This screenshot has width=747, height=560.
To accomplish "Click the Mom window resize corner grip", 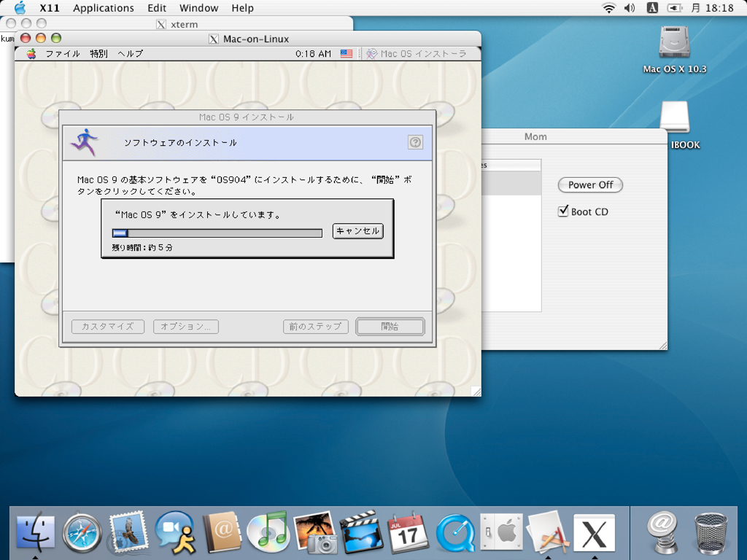I will pos(662,346).
